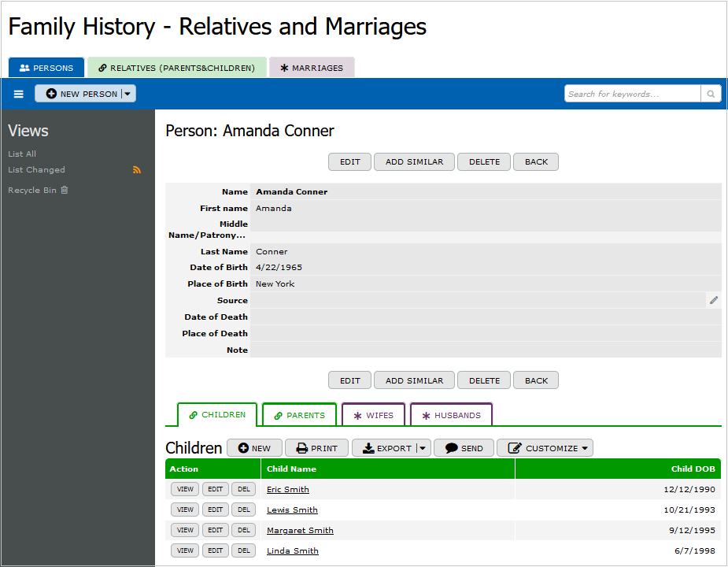Expand the New Person dropdown arrow
Viewport: 728px width, 567px height.
127,94
